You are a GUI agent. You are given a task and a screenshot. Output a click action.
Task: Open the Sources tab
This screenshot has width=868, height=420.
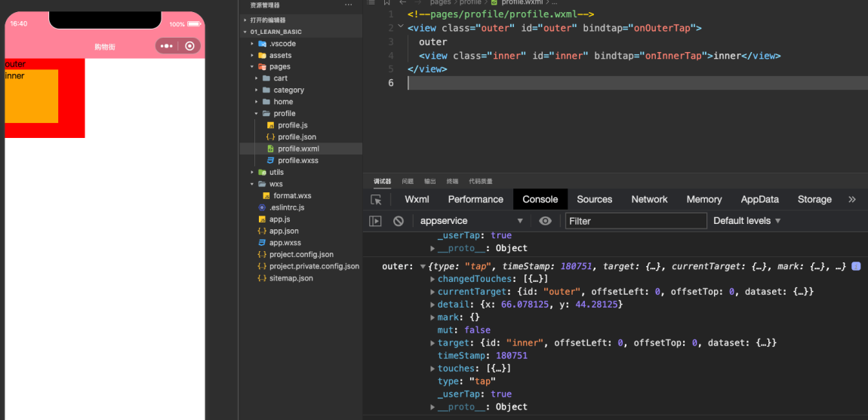click(595, 199)
